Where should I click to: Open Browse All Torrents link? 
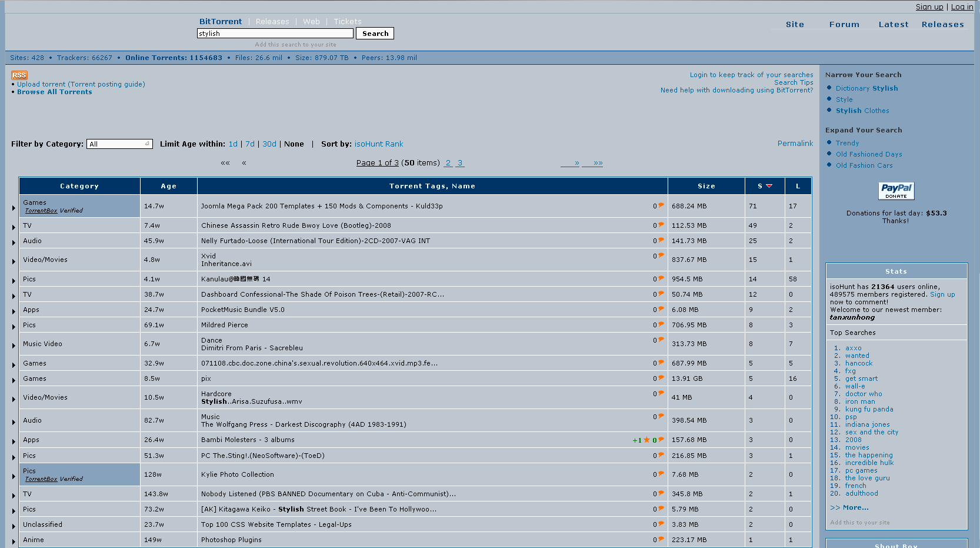click(x=55, y=92)
